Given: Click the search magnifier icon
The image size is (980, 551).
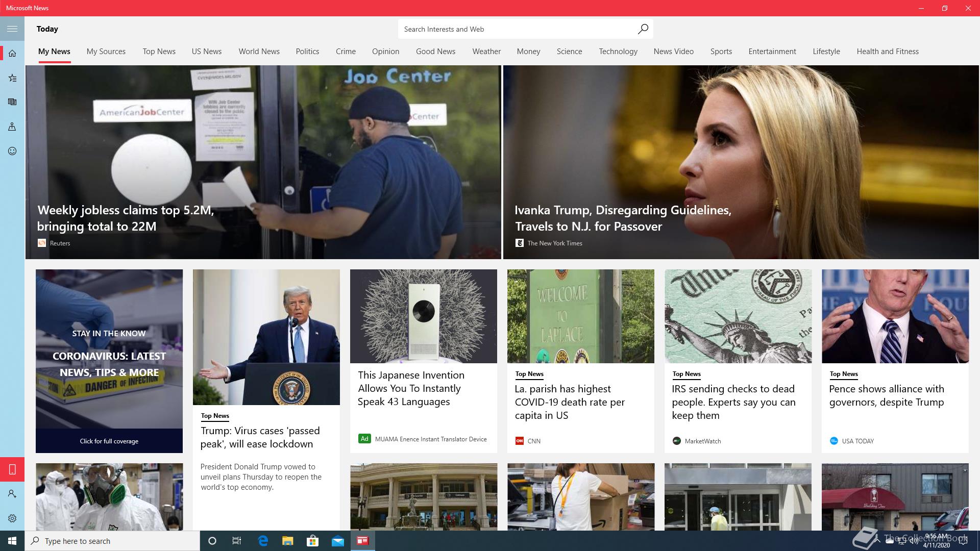Looking at the screenshot, I should pos(643,29).
